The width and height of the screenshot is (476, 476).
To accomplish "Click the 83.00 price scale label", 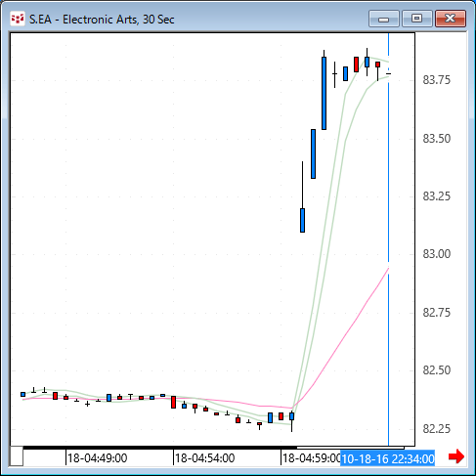I will [437, 254].
